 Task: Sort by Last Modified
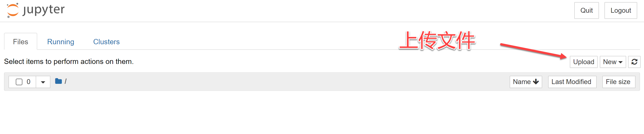point(572,82)
